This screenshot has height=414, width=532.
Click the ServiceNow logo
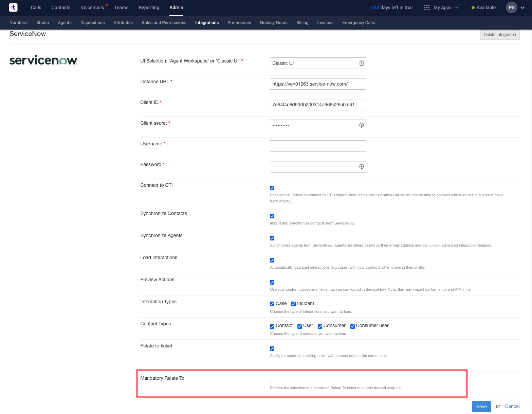pos(43,60)
